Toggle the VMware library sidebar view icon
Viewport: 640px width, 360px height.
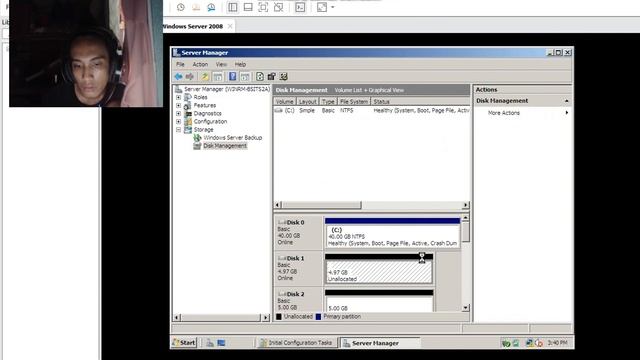pyautogui.click(x=233, y=7)
